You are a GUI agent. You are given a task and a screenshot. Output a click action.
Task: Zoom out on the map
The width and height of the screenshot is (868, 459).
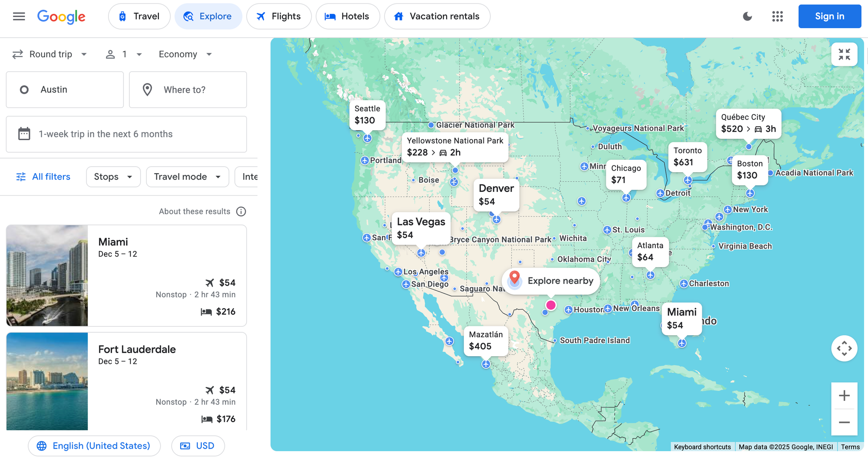(844, 422)
